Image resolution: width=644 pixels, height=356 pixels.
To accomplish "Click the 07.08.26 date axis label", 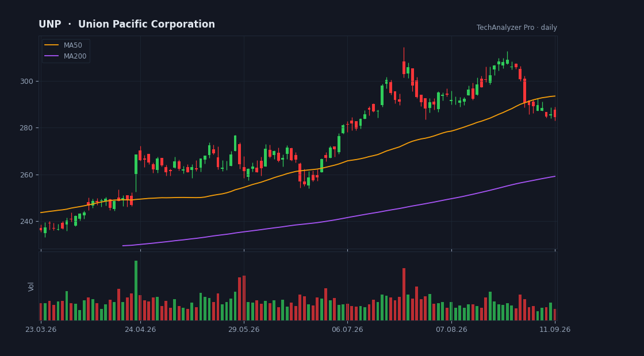I will [451, 330].
